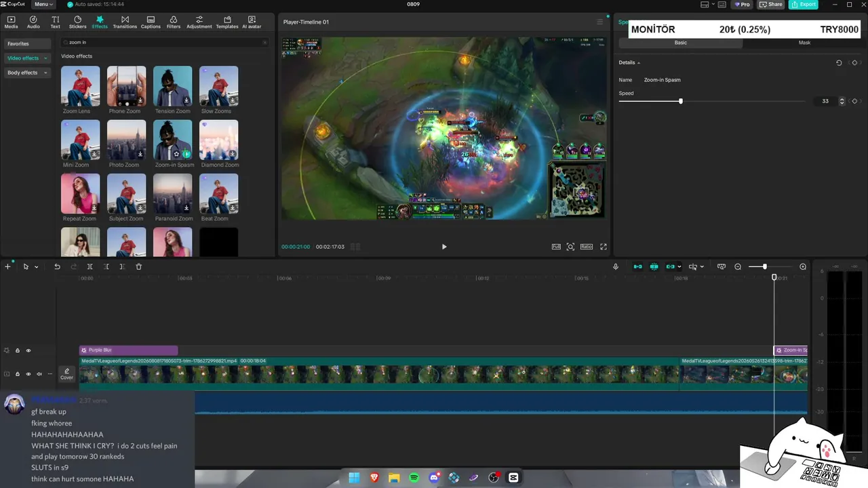Split the clip at the playhead
Image resolution: width=868 pixels, height=488 pixels.
pyautogui.click(x=90, y=266)
